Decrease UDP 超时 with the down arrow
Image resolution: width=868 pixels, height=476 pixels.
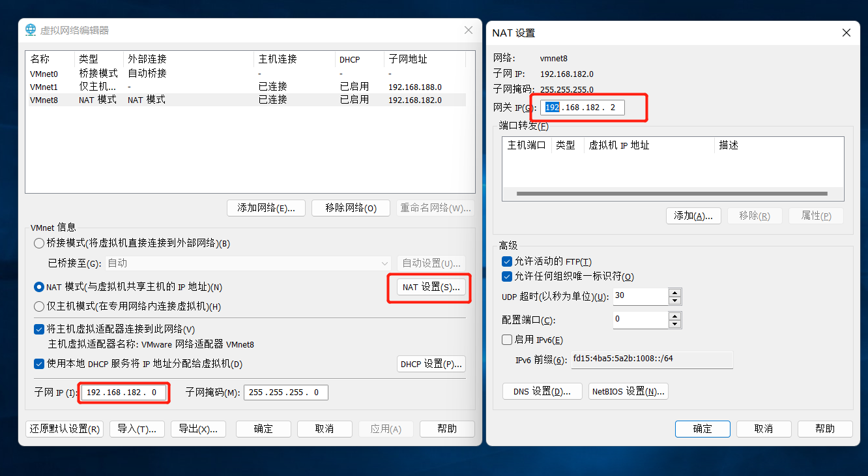pyautogui.click(x=675, y=301)
